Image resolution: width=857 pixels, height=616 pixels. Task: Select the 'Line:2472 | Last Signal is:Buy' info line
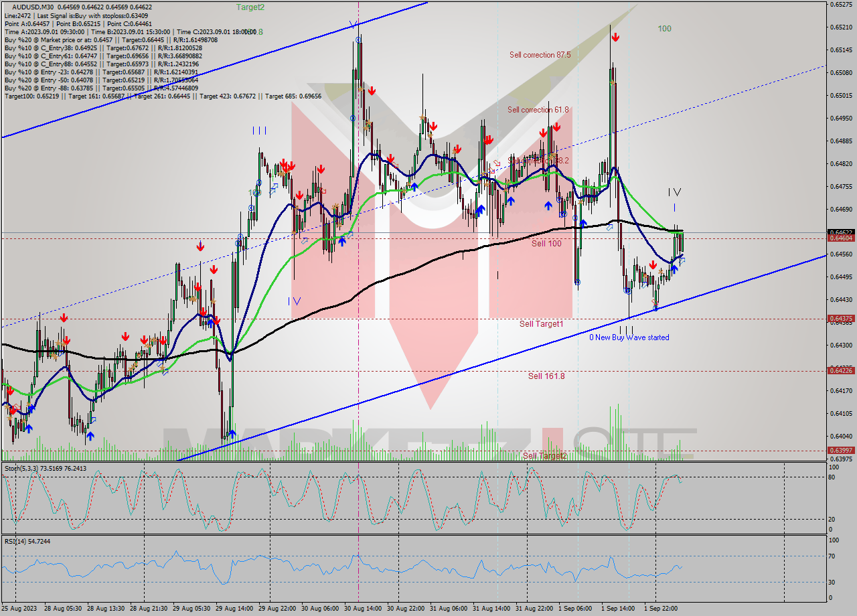click(x=76, y=15)
